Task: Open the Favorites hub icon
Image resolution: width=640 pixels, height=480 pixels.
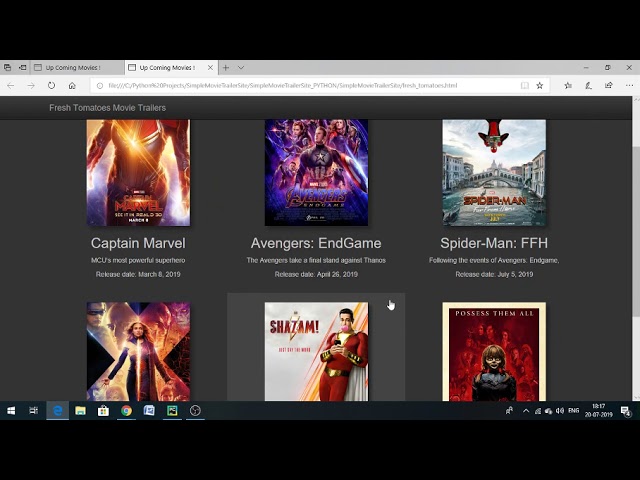Action: 568,85
